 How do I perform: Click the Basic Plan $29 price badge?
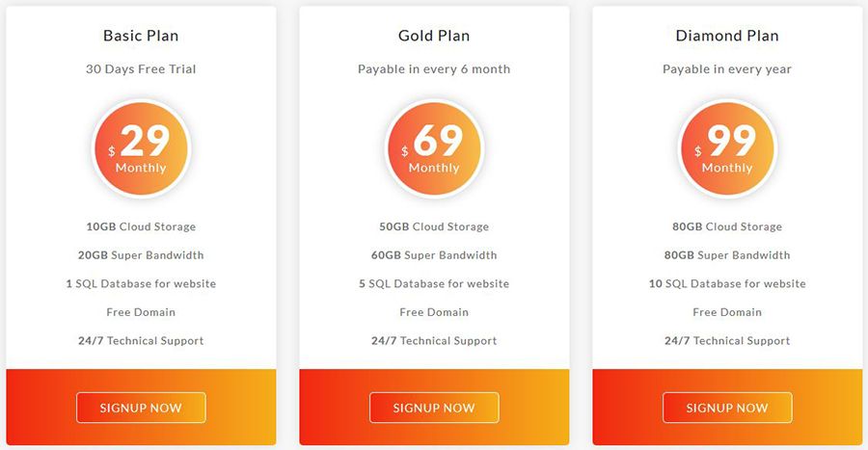coord(141,148)
